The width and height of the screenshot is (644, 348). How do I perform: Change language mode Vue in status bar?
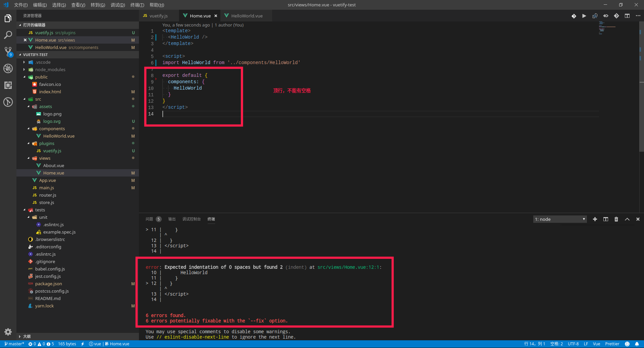596,344
